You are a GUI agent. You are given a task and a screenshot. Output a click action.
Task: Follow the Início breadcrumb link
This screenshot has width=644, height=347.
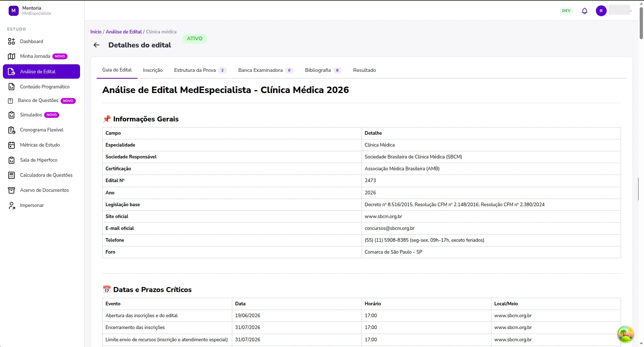(96, 32)
